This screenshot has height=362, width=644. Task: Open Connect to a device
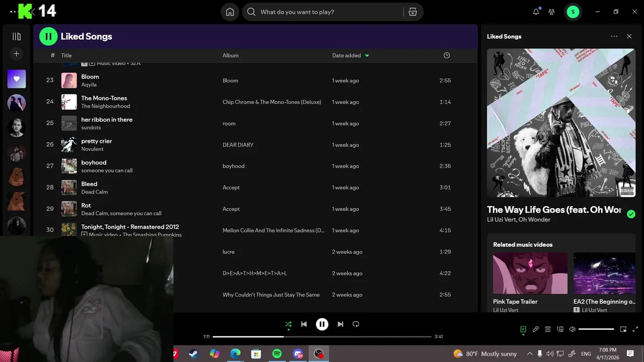pyautogui.click(x=560, y=329)
